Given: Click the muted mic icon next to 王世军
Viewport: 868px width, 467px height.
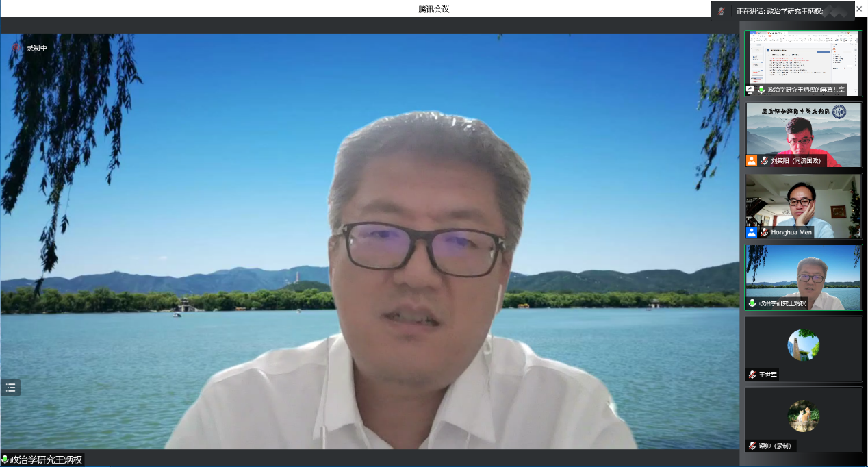Looking at the screenshot, I should 752,375.
